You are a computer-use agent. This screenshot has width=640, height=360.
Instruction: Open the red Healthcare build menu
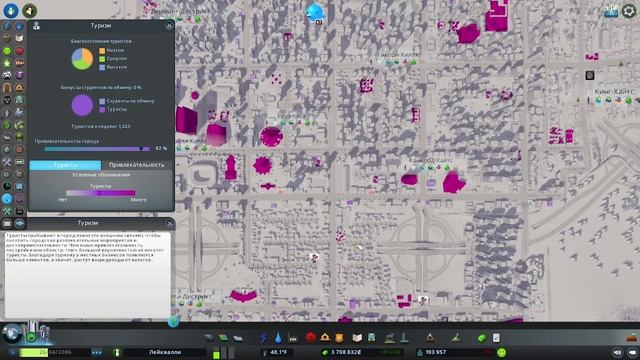311,338
